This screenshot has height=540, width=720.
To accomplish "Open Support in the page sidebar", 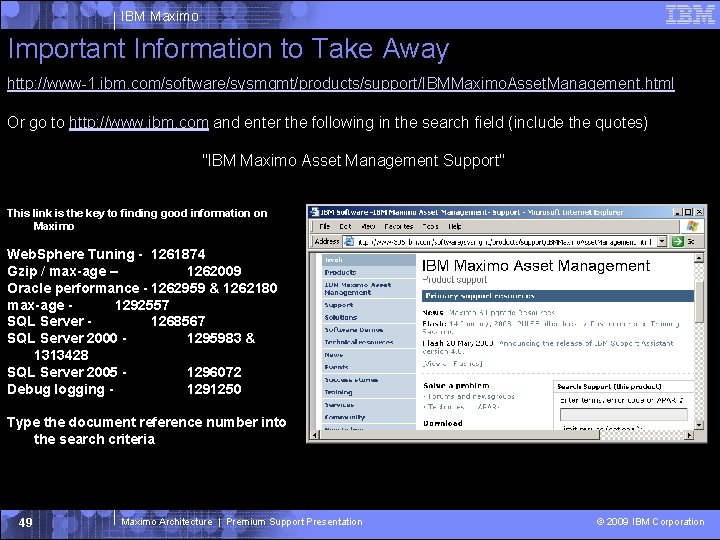I will point(339,305).
